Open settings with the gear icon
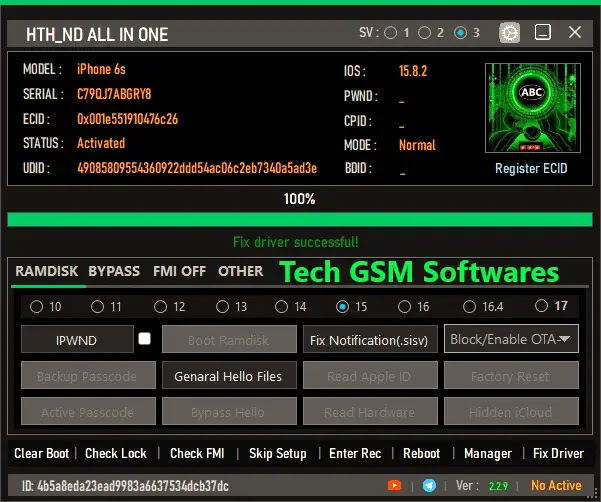This screenshot has width=601, height=502. point(509,33)
